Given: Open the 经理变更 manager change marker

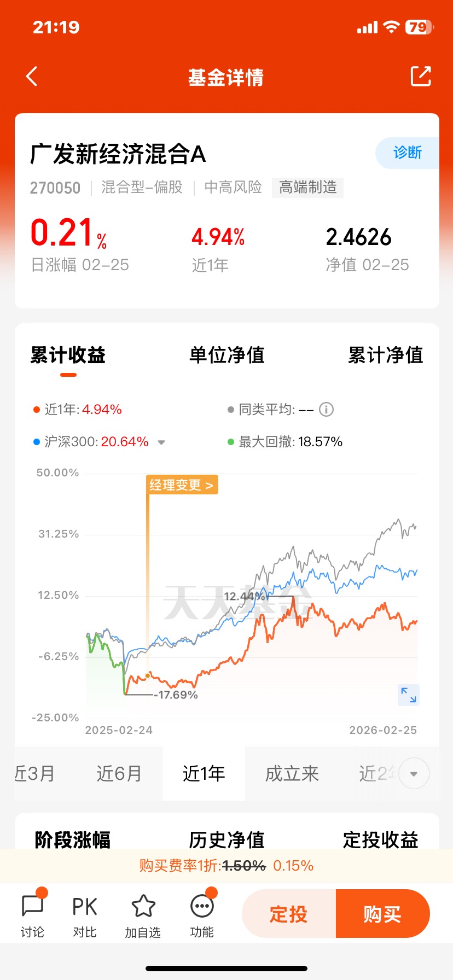Looking at the screenshot, I should click(x=182, y=485).
